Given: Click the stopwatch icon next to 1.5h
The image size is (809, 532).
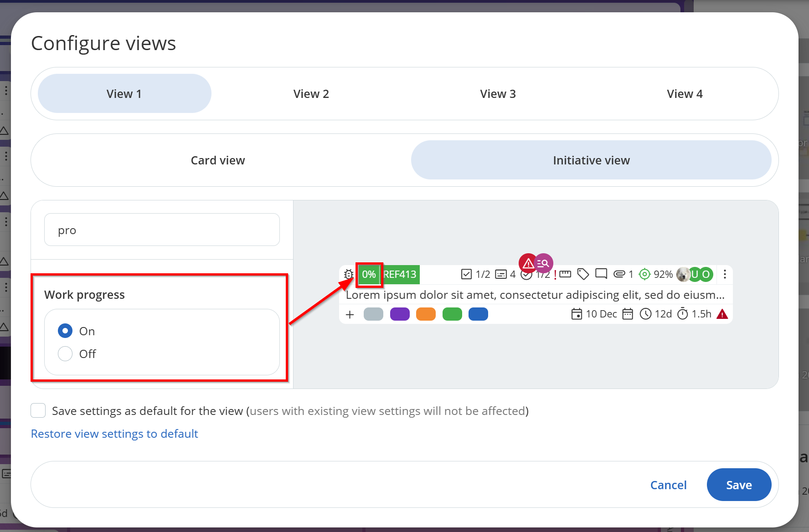Looking at the screenshot, I should pyautogui.click(x=682, y=314).
